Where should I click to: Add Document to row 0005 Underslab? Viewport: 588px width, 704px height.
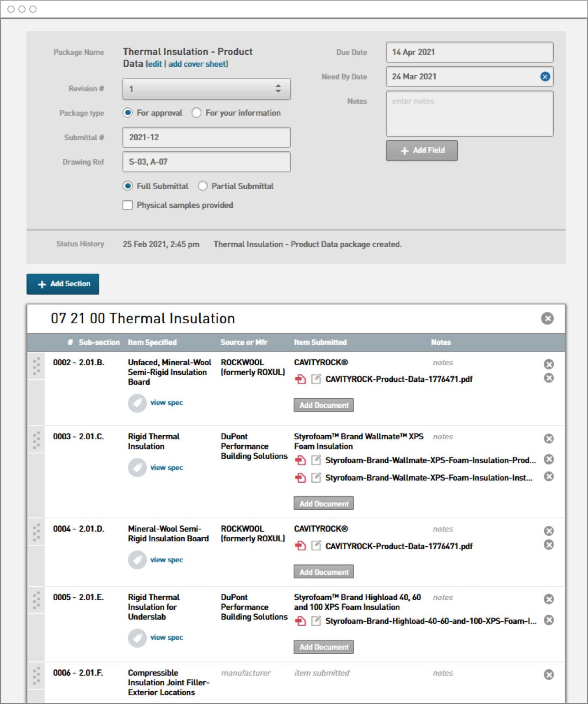click(x=323, y=647)
